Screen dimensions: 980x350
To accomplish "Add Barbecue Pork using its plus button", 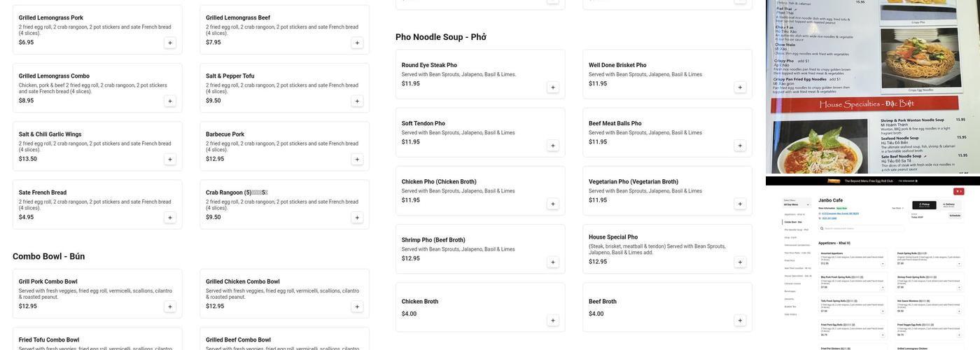I will pyautogui.click(x=357, y=160).
